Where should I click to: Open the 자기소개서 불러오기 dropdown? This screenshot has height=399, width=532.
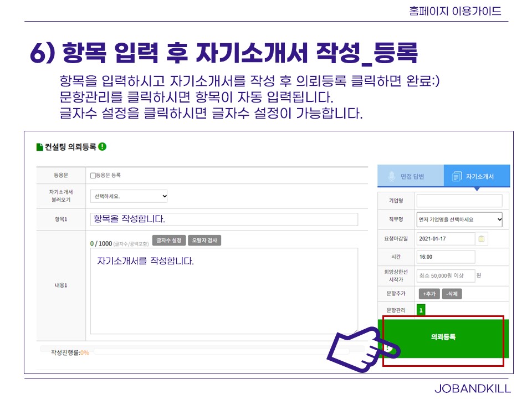click(129, 196)
